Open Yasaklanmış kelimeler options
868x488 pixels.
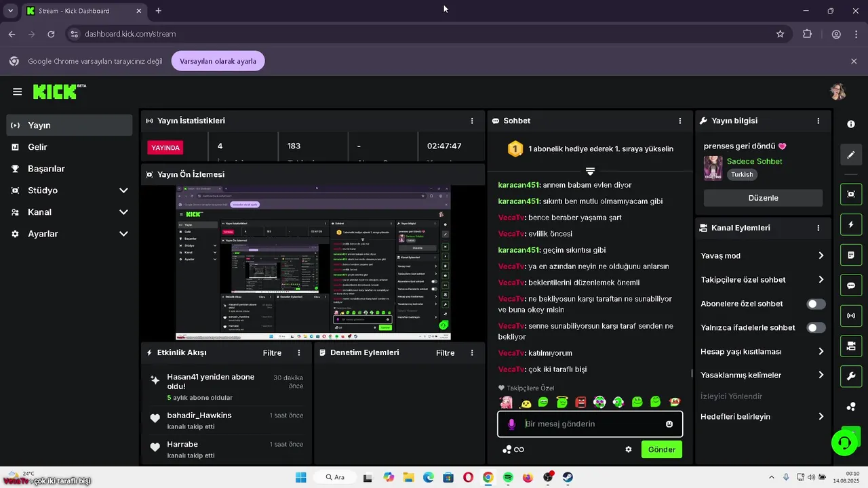pyautogui.click(x=763, y=375)
